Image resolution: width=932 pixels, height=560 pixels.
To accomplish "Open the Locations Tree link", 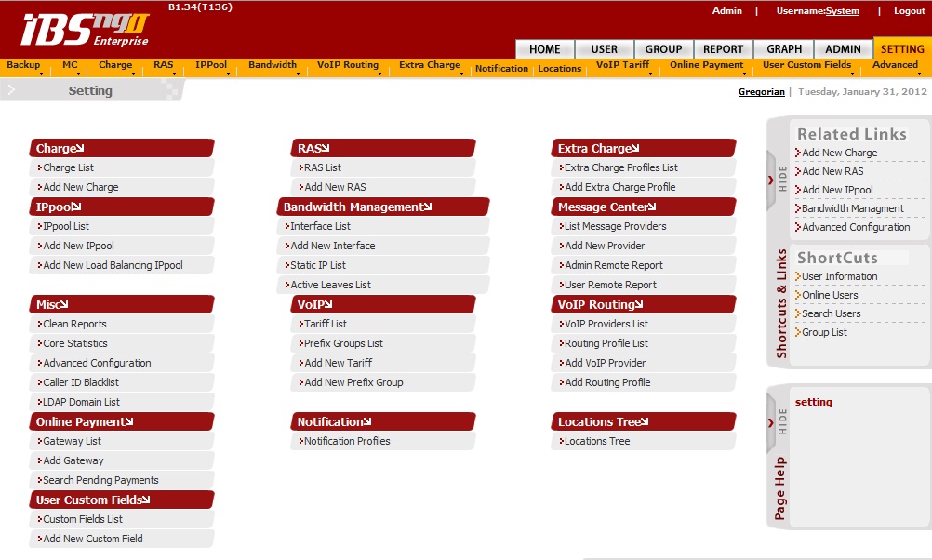I will tap(597, 442).
